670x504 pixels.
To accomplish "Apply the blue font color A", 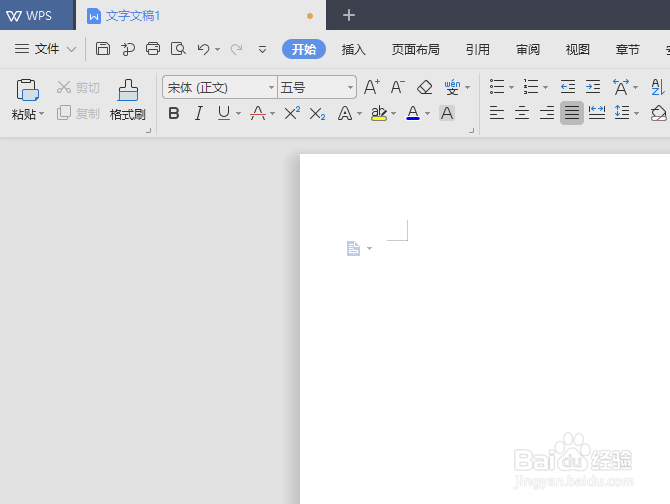I will (413, 113).
